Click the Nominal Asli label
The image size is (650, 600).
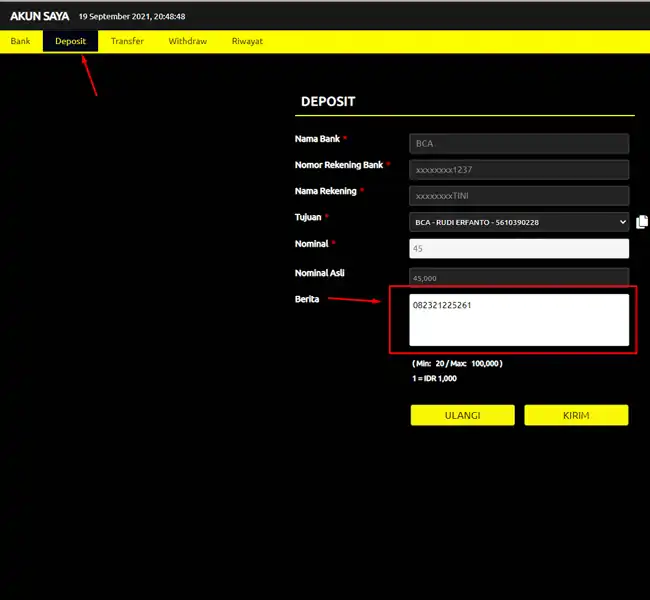[320, 273]
